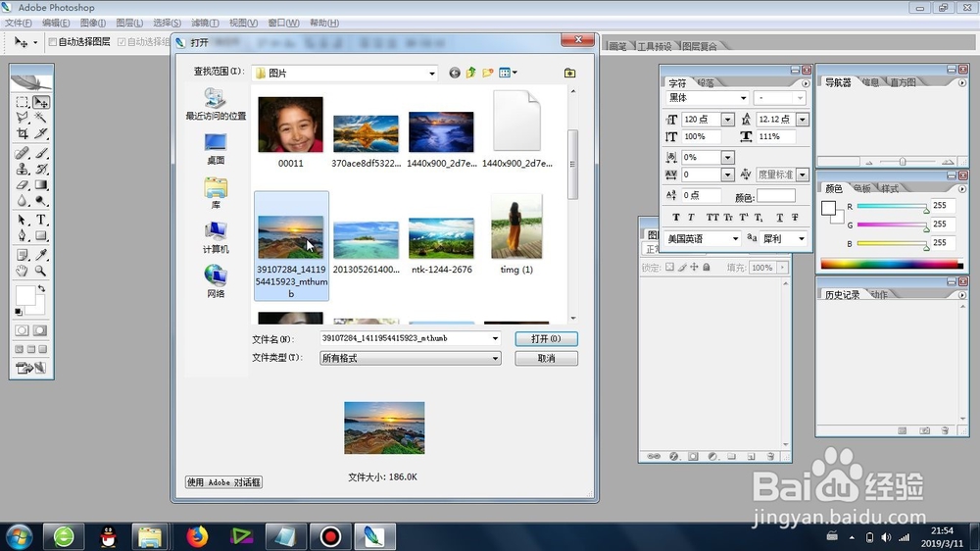The width and height of the screenshot is (980, 551).
Task: Expand the 文件名 dropdown
Action: click(x=495, y=338)
